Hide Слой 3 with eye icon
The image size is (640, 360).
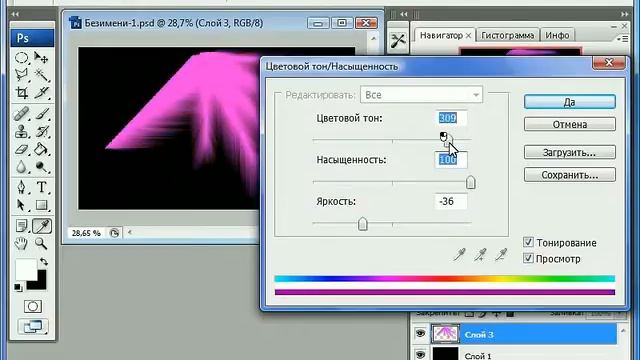point(420,333)
